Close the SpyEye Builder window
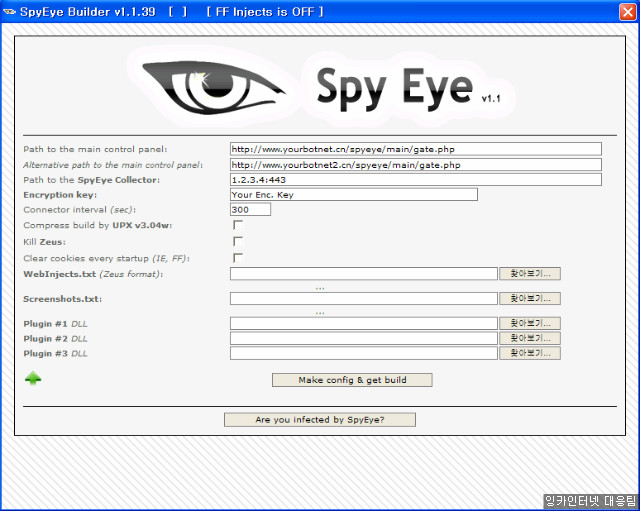The image size is (640, 511). pos(628,12)
